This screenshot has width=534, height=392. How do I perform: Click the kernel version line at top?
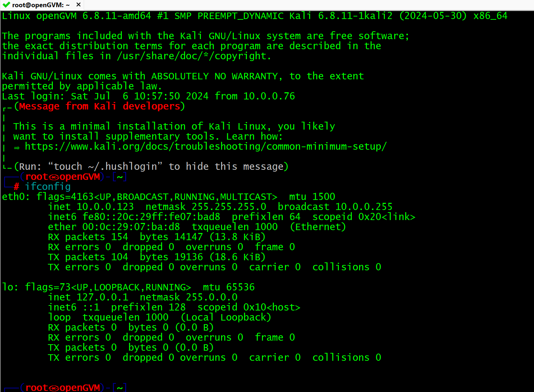pos(255,16)
